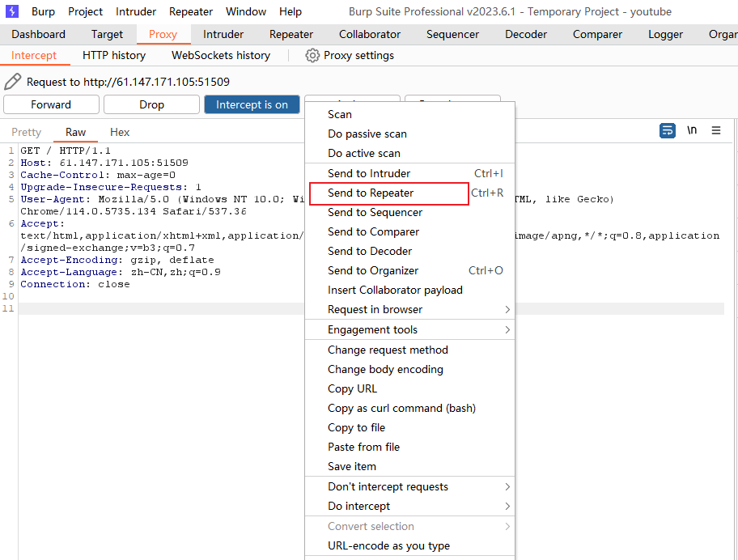Switch to the Intruder main tab

223,34
